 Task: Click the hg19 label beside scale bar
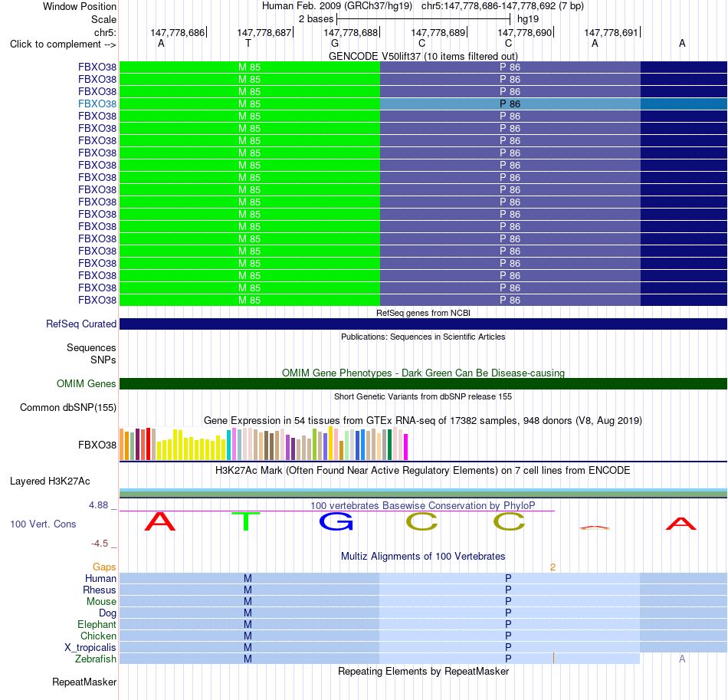[x=528, y=19]
